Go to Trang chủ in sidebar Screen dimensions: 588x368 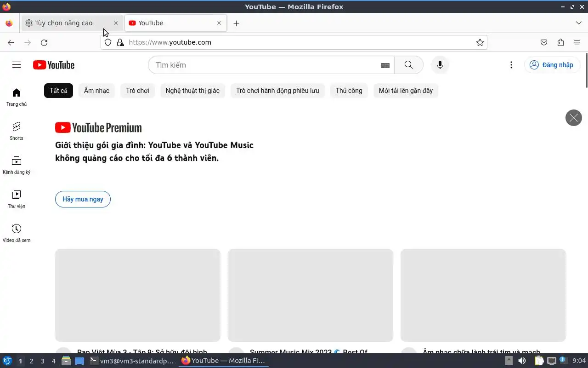click(17, 97)
